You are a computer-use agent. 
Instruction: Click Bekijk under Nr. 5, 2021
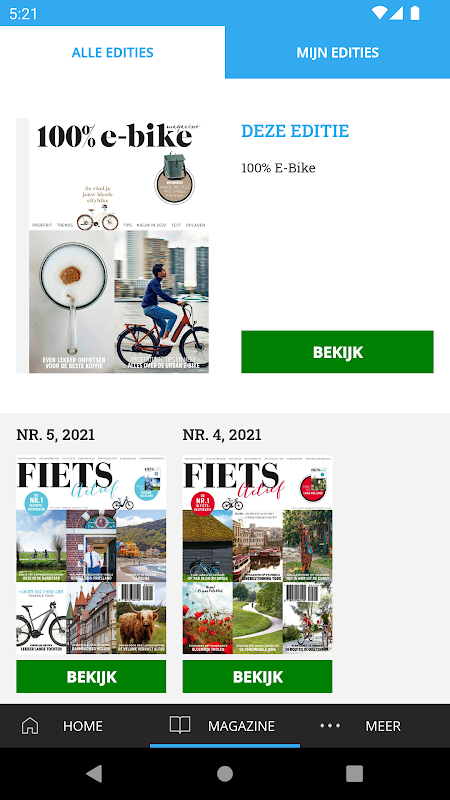(x=91, y=677)
